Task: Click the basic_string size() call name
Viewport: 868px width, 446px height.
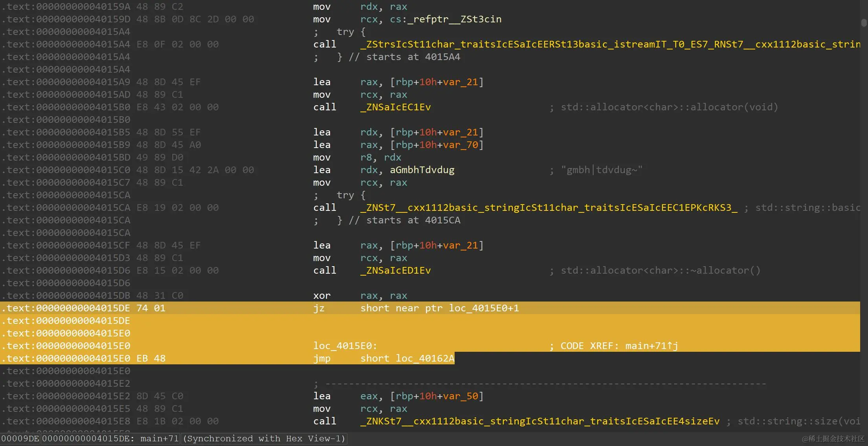Action: (540, 421)
